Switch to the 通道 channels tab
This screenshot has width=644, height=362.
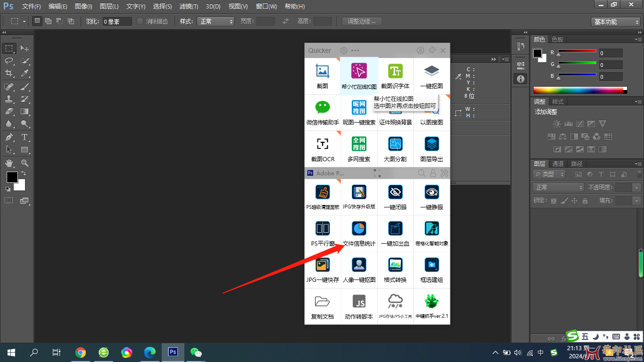558,164
